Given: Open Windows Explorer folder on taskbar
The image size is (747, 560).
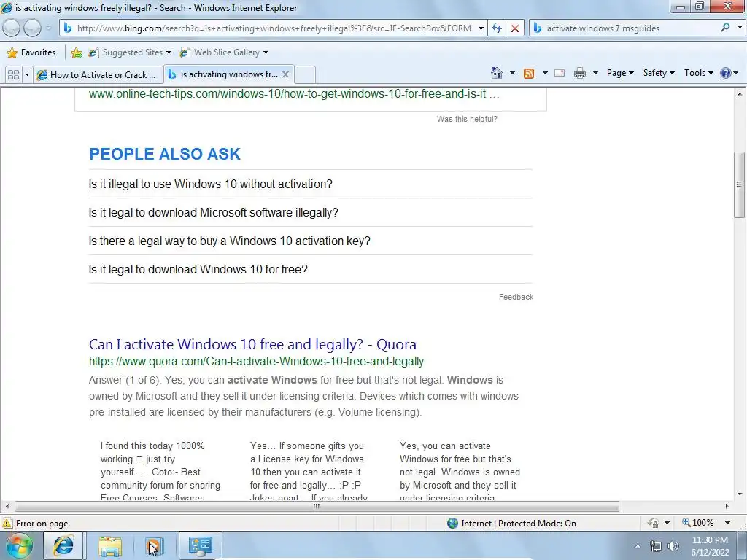Looking at the screenshot, I should click(x=110, y=545).
